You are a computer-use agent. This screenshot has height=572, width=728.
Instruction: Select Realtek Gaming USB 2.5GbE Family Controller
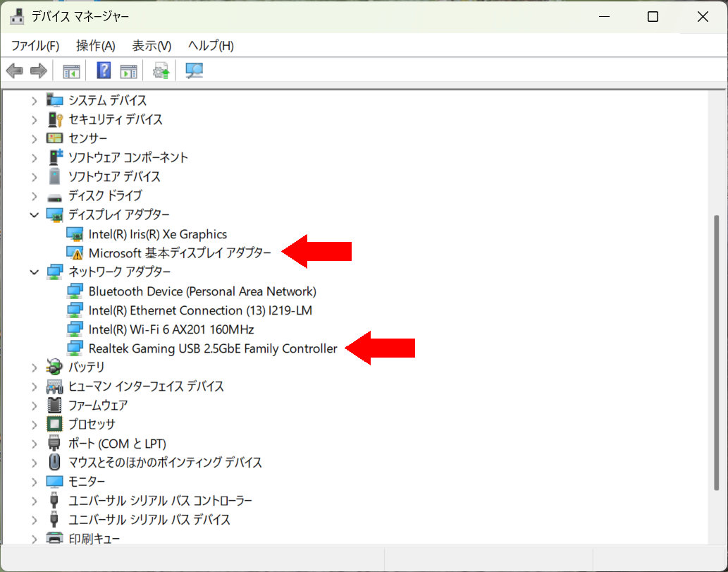coord(212,348)
